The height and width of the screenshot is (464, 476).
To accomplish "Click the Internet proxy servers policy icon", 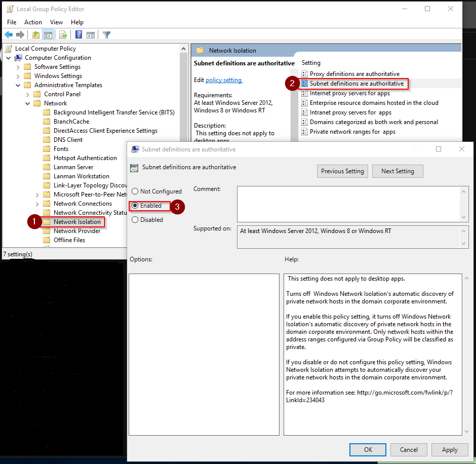I will click(x=304, y=93).
